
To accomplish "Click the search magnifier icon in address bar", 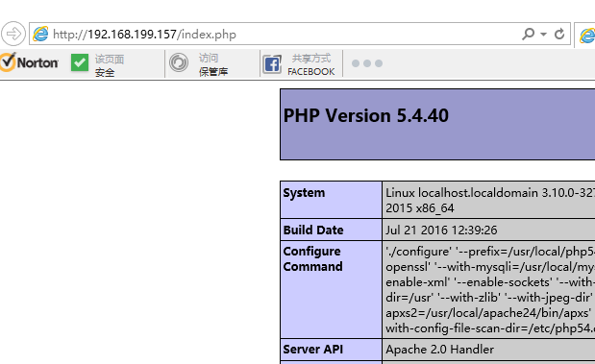I will pos(528,35).
